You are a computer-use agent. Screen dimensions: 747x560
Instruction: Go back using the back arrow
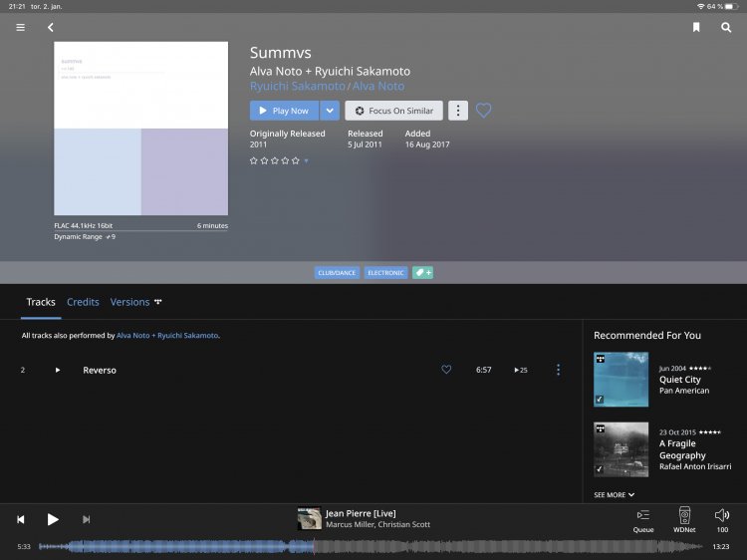[50, 28]
